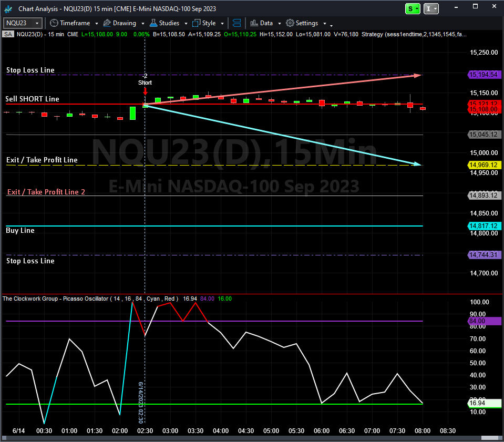Click the 'B=15,108.50' bid value
This screenshot has height=442, width=504.
169,34
